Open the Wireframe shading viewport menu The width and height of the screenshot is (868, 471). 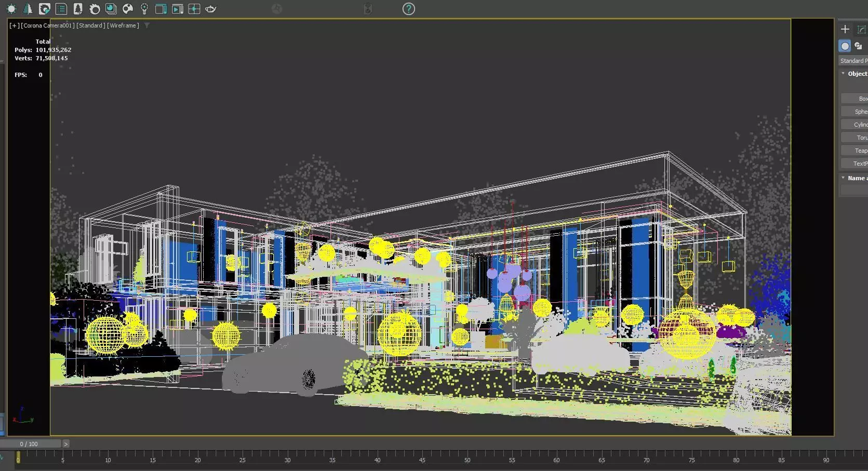click(x=123, y=25)
